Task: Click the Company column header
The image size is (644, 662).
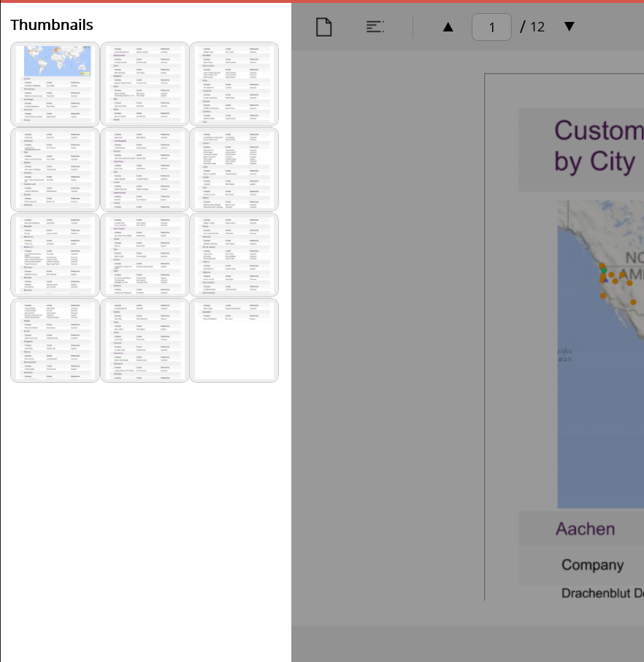Action: point(592,565)
